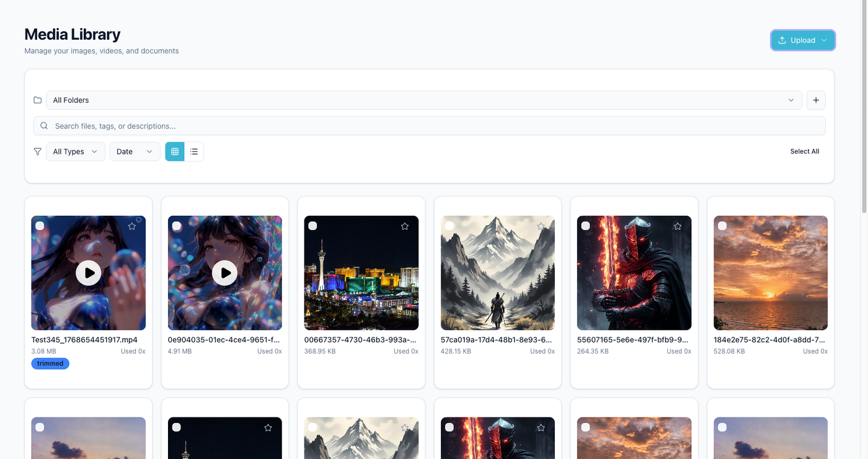
Task: Click filename 57ca019a-17d4-48b1-8e93-6...
Action: [x=497, y=340]
